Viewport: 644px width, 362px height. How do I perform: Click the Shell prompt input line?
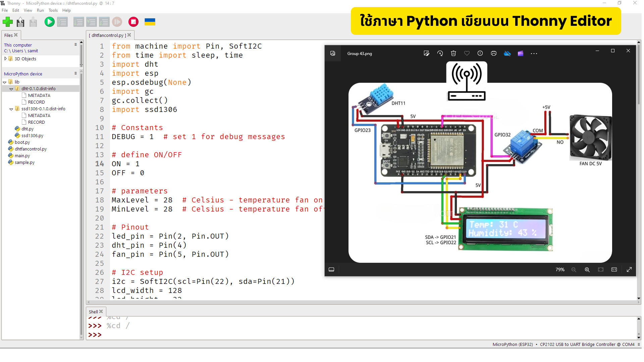(x=362, y=335)
